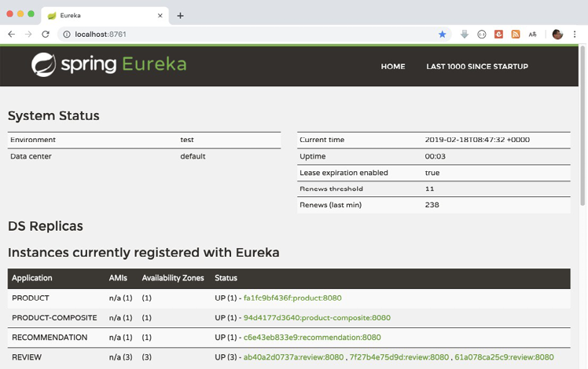Click the Availability Zones column header
The image size is (588, 369).
173,278
